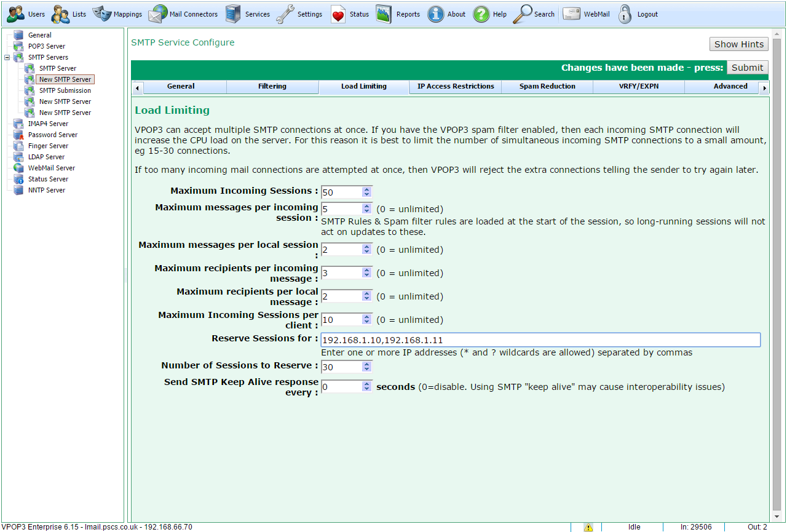Click the 'In: 29506' status entry
Image resolution: width=787 pixels, height=532 pixels.
(696, 527)
